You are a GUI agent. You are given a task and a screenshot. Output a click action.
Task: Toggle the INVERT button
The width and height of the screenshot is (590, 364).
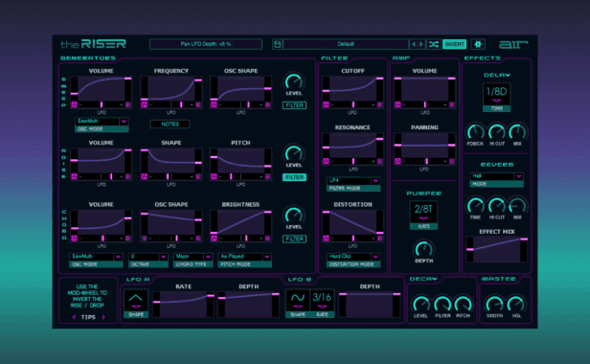(x=454, y=44)
